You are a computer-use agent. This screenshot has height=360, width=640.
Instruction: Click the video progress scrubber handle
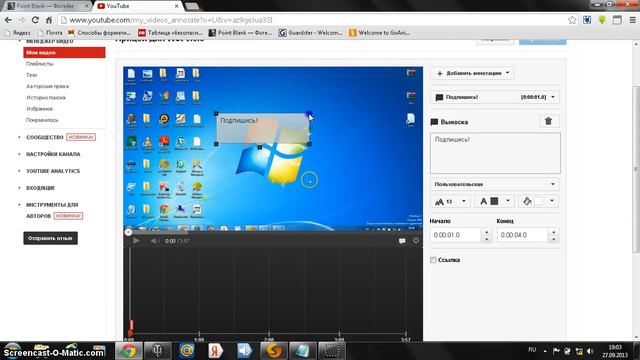[x=128, y=232]
